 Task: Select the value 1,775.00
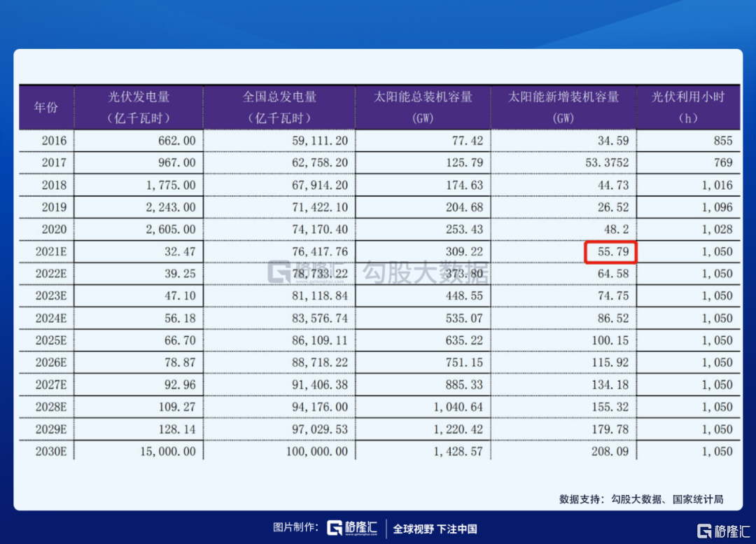click(171, 186)
